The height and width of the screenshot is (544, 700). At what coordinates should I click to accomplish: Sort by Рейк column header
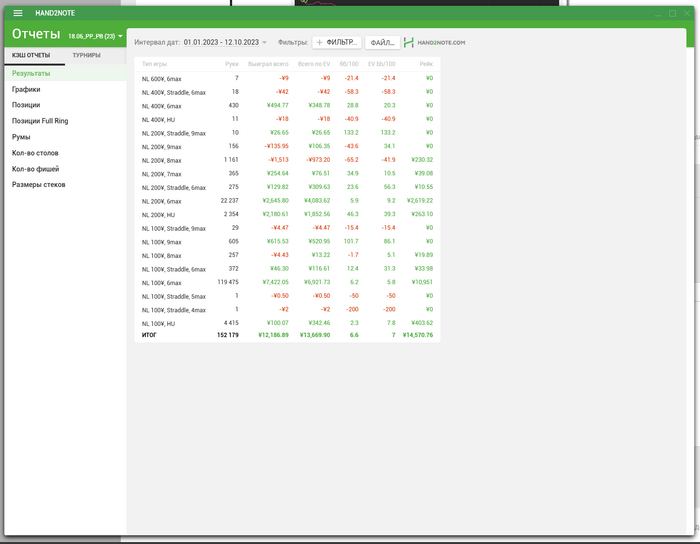coord(426,64)
